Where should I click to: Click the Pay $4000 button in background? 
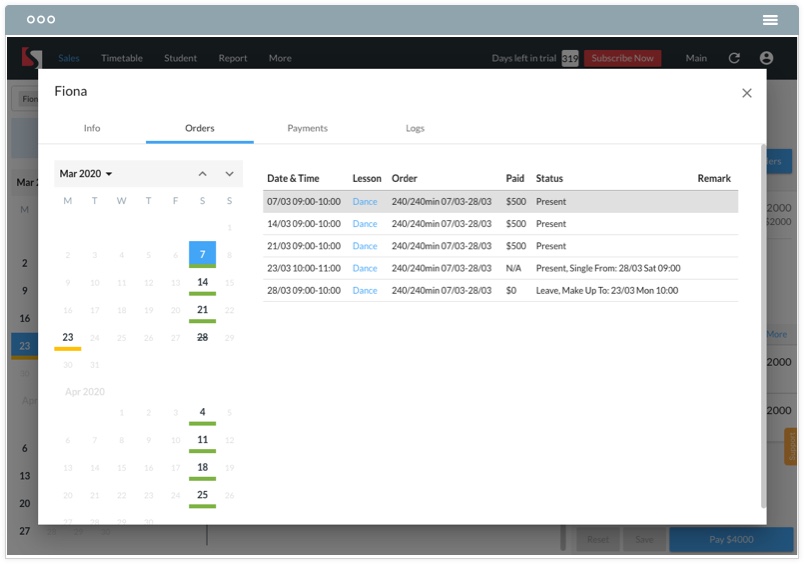[x=731, y=539]
